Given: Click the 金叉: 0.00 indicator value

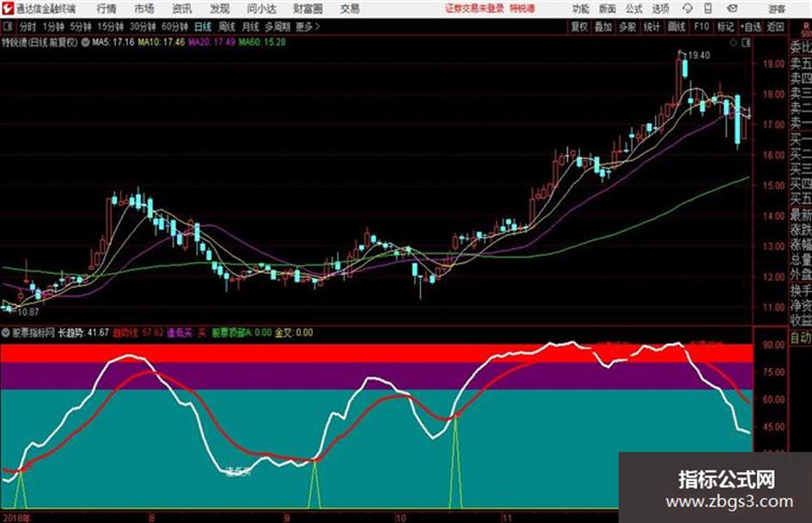Looking at the screenshot, I should tap(294, 333).
